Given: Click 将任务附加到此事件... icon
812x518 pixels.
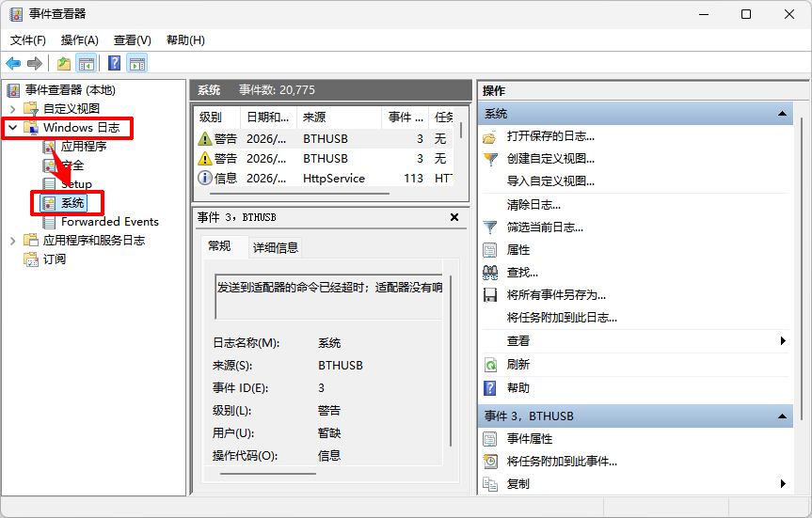Looking at the screenshot, I should pyautogui.click(x=490, y=462).
